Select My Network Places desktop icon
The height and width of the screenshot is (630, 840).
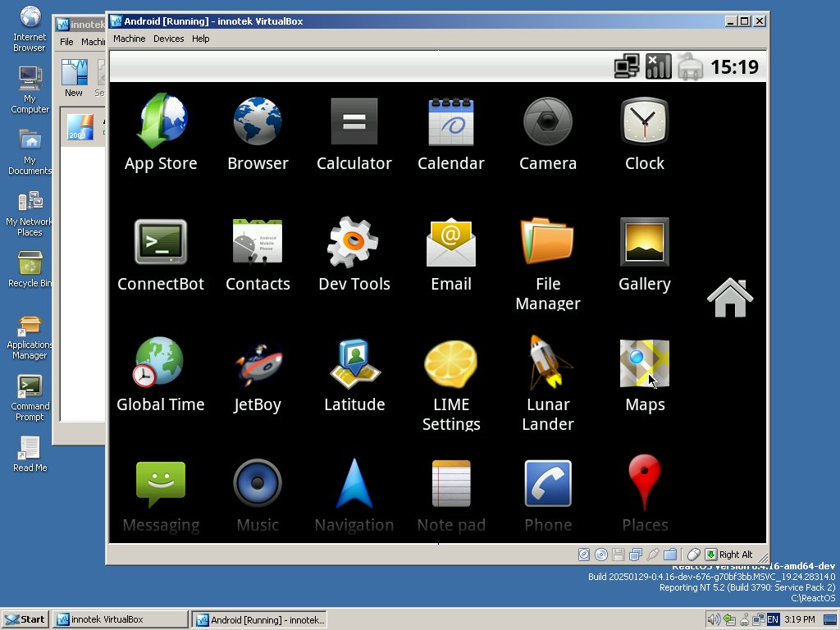click(x=30, y=213)
